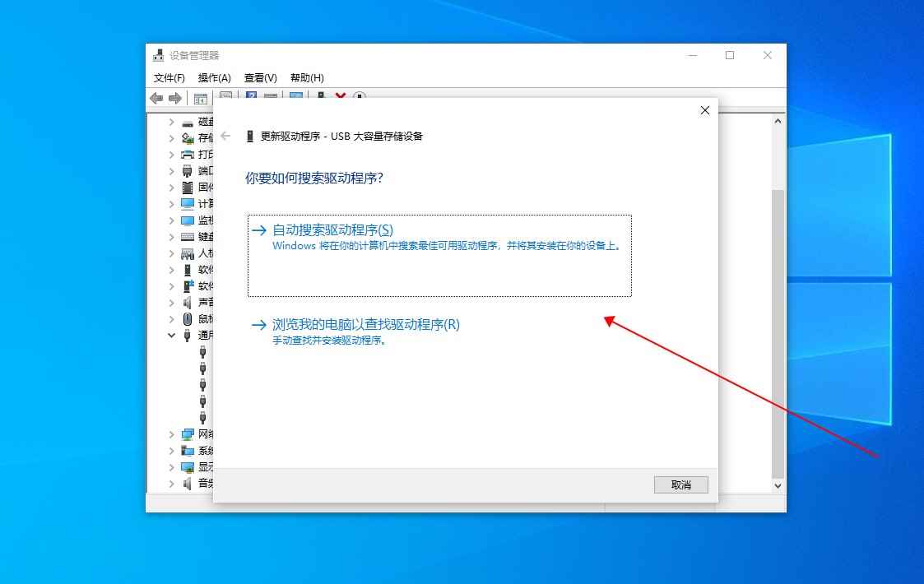Viewport: 924px width, 584px height.
Task: Click the forward navigation arrow in Device Manager
Action: click(175, 98)
